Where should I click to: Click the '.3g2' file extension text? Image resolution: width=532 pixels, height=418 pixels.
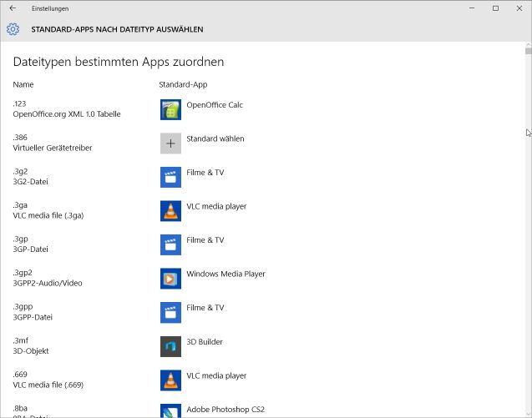(20, 172)
